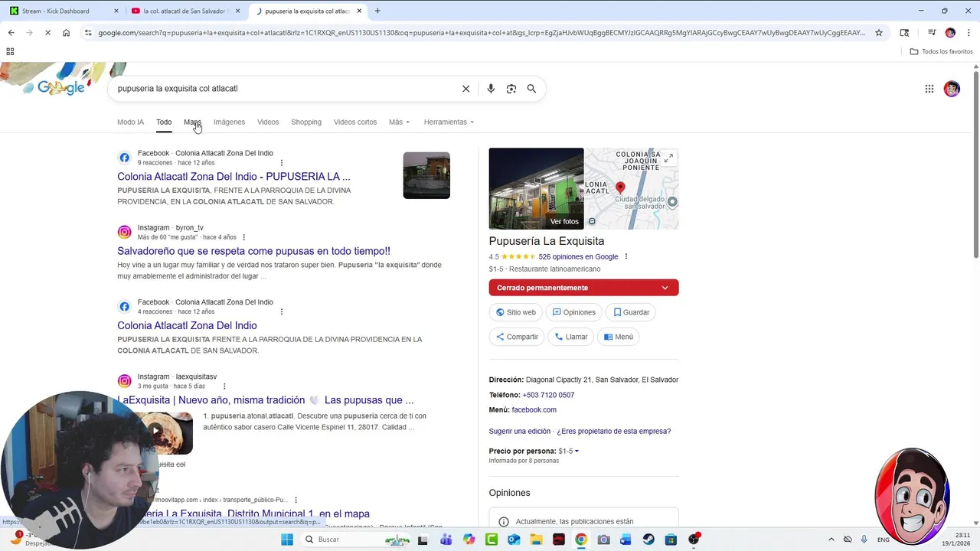The height and width of the screenshot is (551, 980).
Task: Expand the Más search filter dropdown
Action: pos(399,122)
